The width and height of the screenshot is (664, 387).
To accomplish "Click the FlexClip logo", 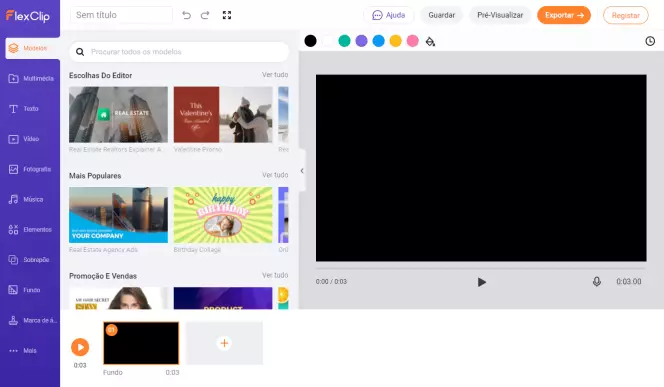I will tap(28, 16).
